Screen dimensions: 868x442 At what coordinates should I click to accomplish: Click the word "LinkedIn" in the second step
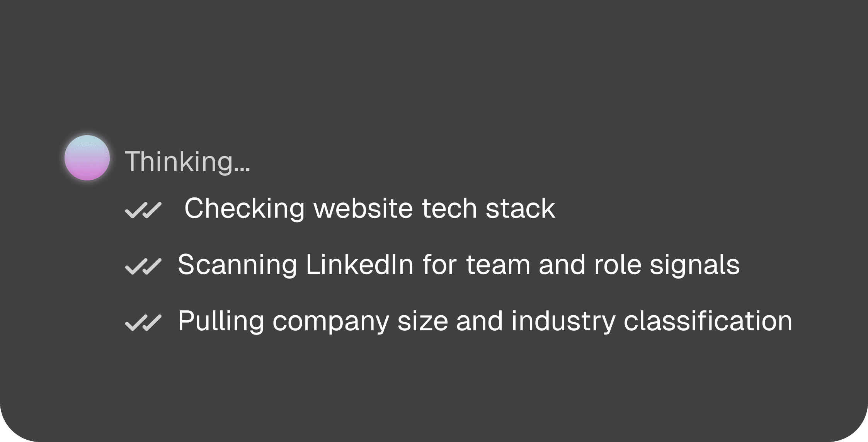(359, 265)
